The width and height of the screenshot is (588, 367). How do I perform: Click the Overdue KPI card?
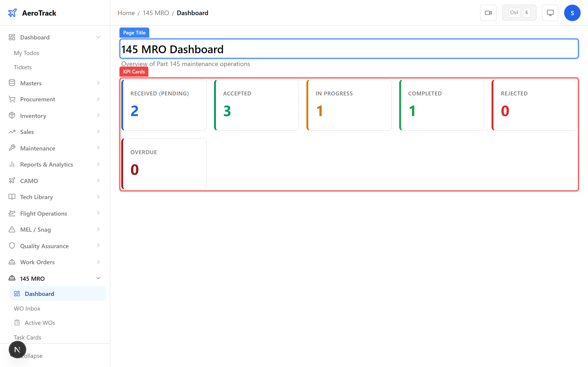pos(164,164)
